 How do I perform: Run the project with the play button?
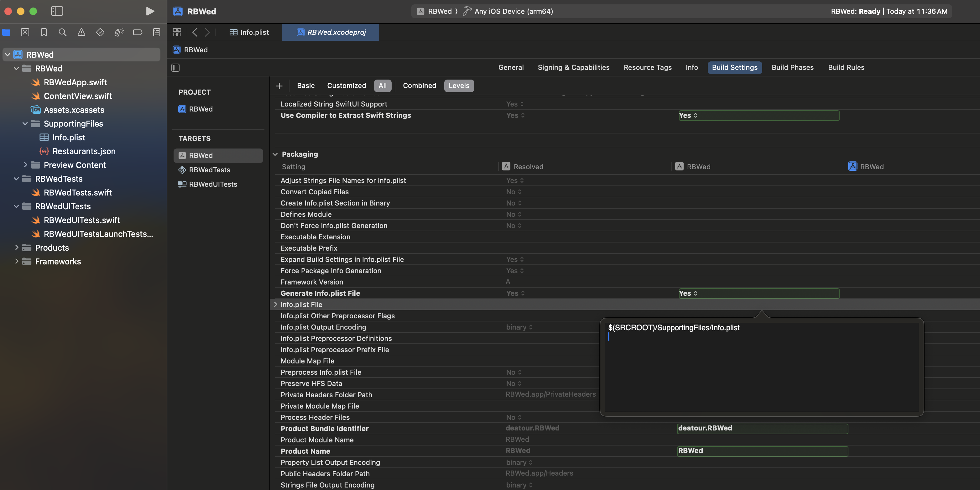[150, 11]
